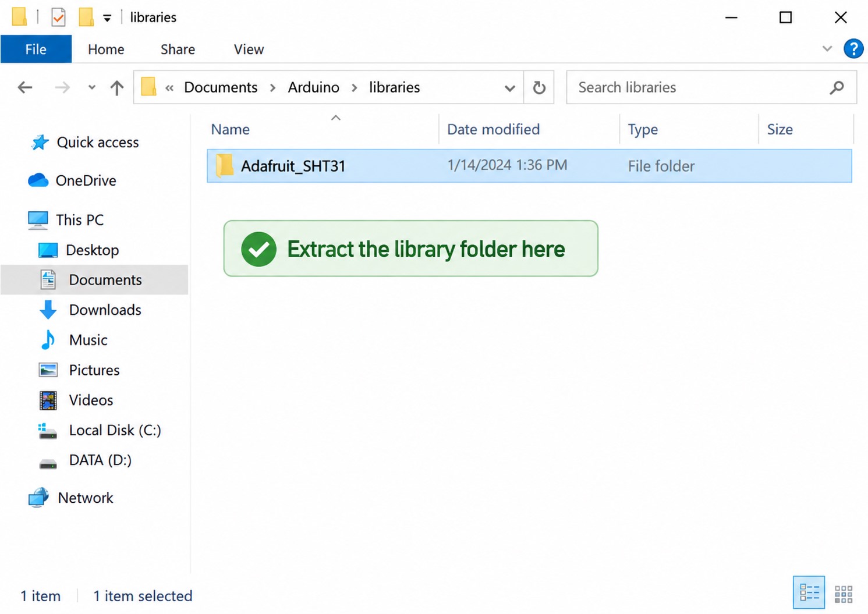Click the DATA (D:) drive icon
The image size is (868, 614).
click(48, 464)
